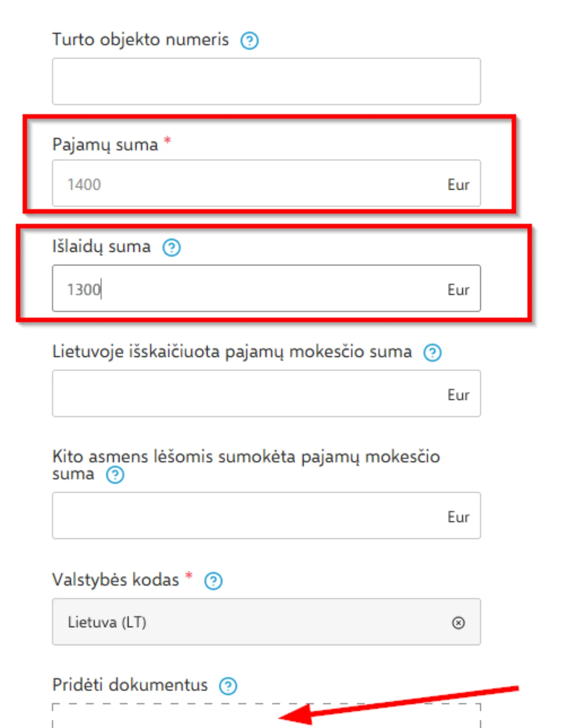The width and height of the screenshot is (576, 728).
Task: Click the Pajamų suma label text
Action: pos(105,145)
